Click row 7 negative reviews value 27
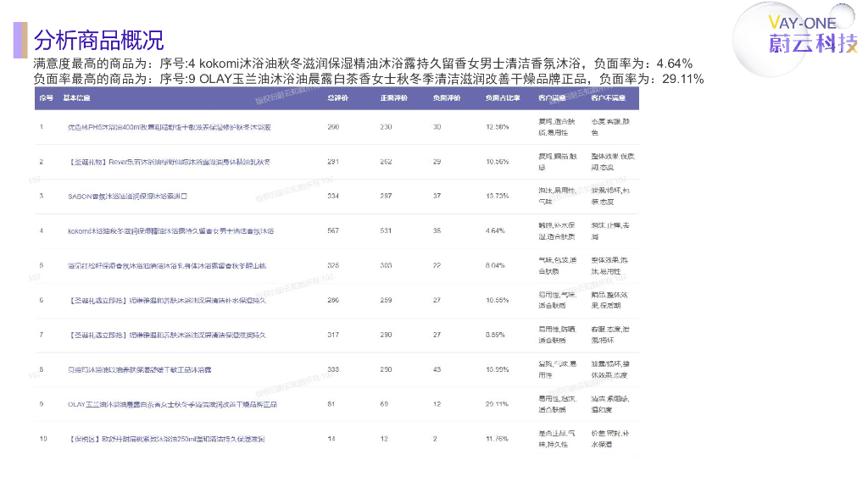868x488 pixels. pyautogui.click(x=437, y=335)
